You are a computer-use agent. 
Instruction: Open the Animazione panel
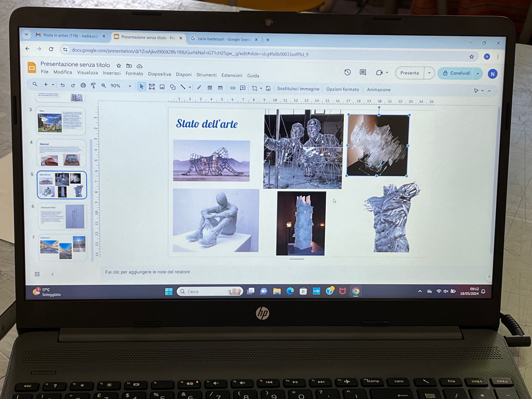pyautogui.click(x=379, y=89)
